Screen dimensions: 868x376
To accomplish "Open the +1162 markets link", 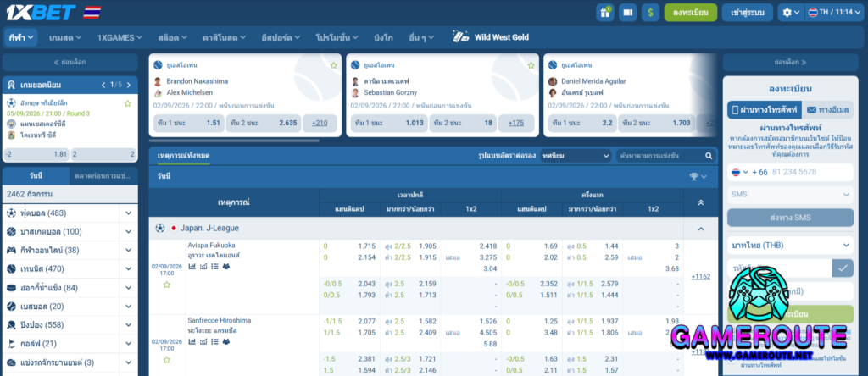I will coord(700,276).
